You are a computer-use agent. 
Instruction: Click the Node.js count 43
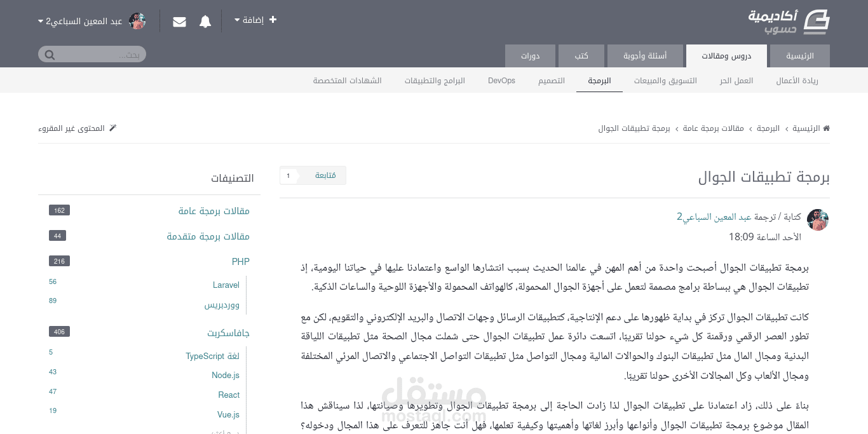[53, 372]
